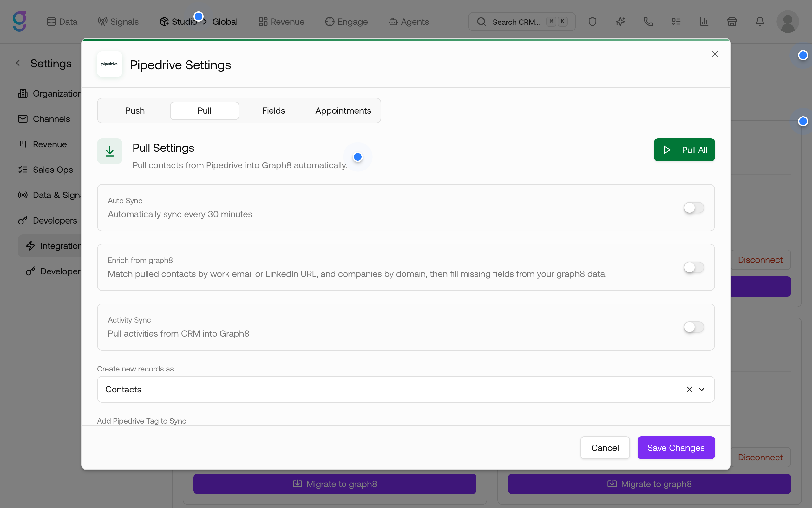Click the graph8 logo icon
812x508 pixels.
pyautogui.click(x=19, y=22)
